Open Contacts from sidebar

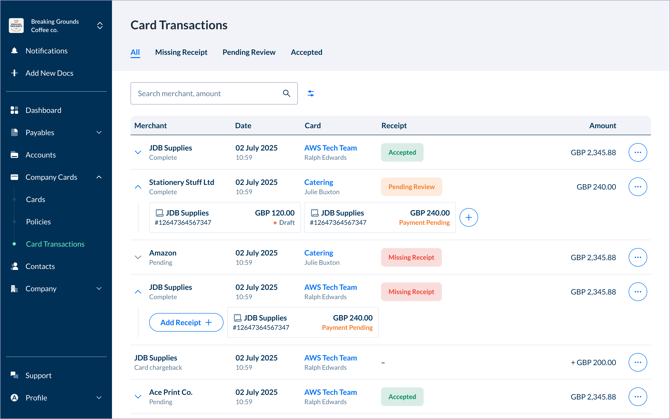pos(40,266)
